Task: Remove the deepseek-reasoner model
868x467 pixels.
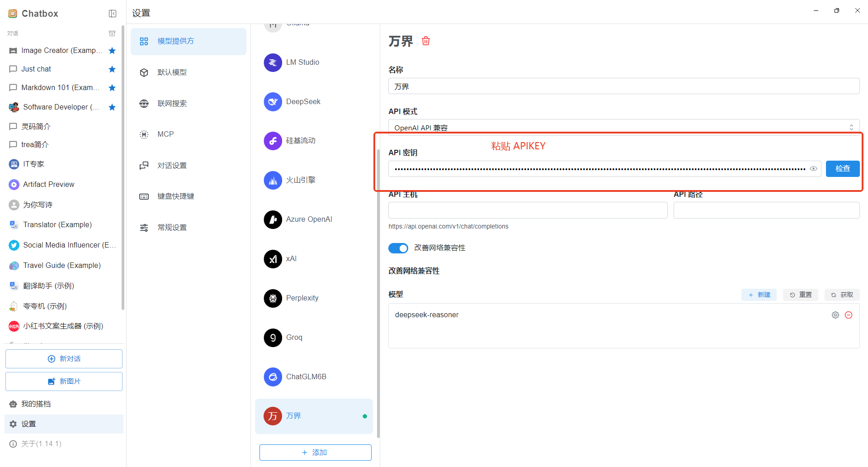Action: click(849, 315)
